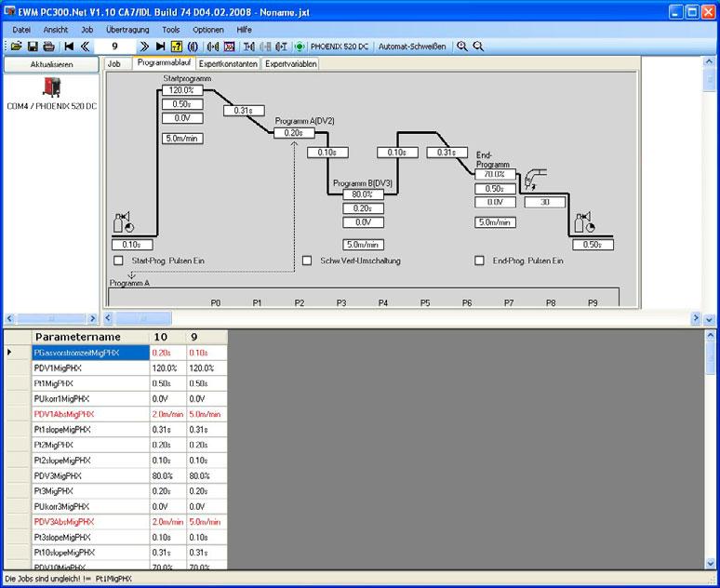The height and width of the screenshot is (588, 720).
Task: Open the Datei menu
Action: [x=21, y=30]
